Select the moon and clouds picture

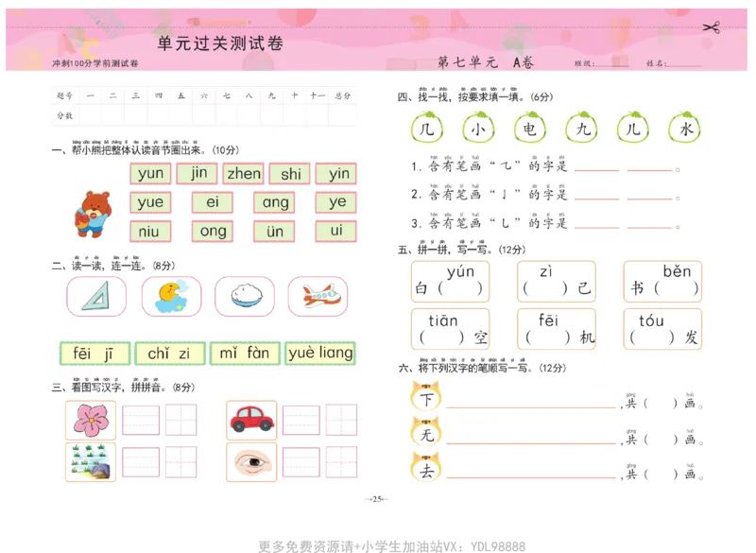point(170,296)
